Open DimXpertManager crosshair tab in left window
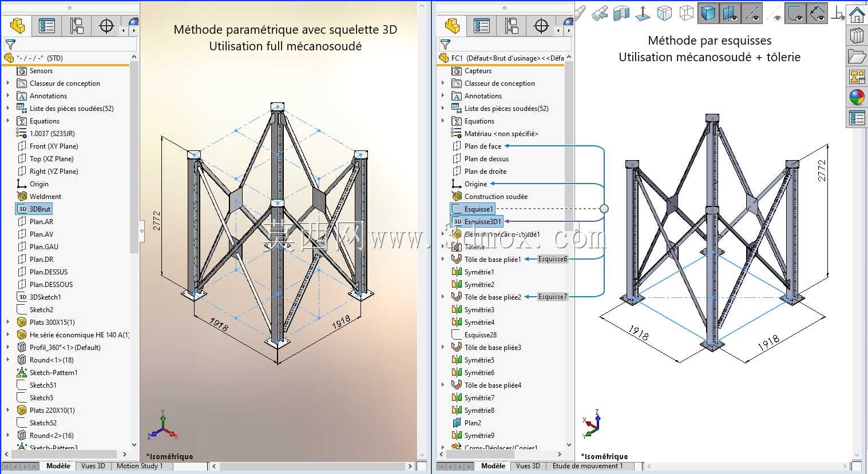Screen dimensions: 868x474 tap(106, 26)
